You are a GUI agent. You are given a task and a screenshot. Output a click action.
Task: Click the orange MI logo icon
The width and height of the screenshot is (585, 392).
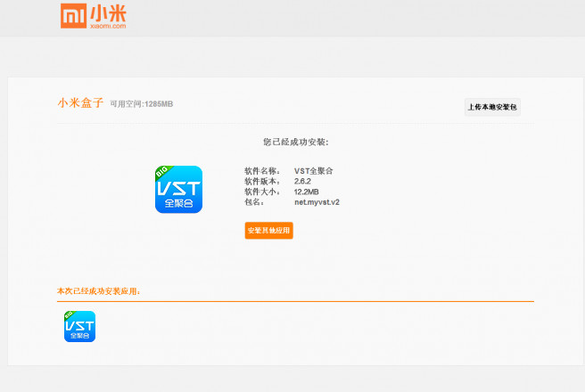pos(74,16)
